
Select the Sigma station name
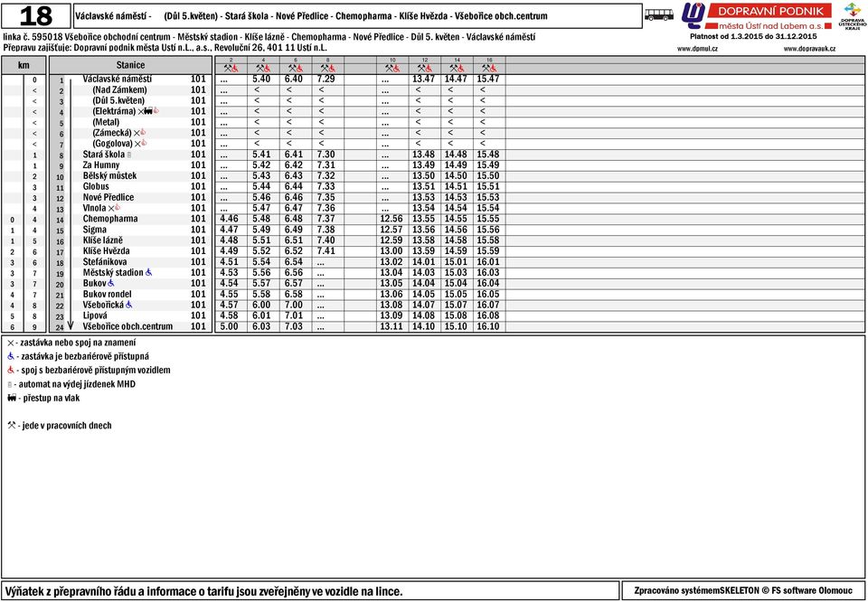[95, 230]
